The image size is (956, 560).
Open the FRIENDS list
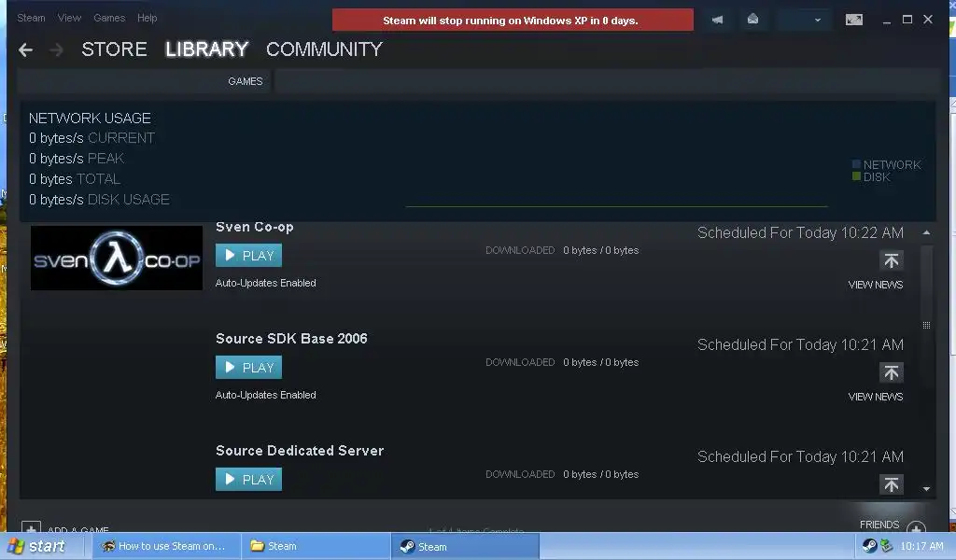pyautogui.click(x=879, y=525)
